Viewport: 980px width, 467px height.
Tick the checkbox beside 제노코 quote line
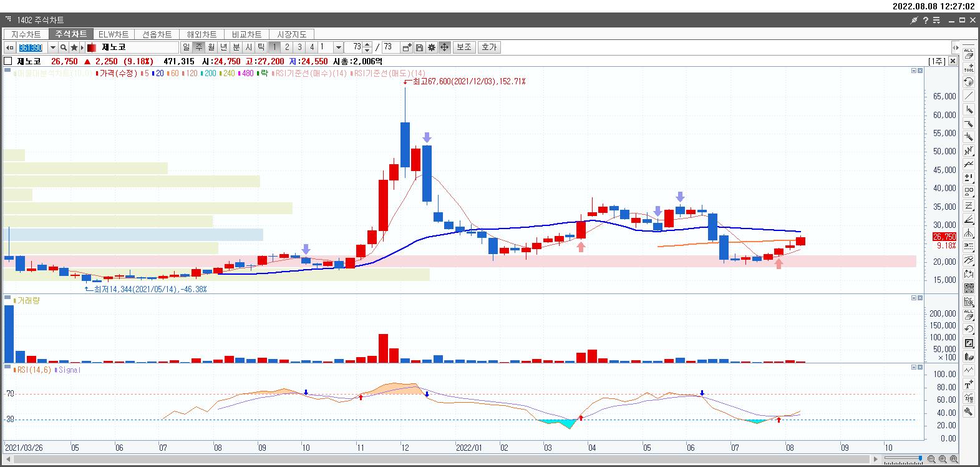(7, 61)
